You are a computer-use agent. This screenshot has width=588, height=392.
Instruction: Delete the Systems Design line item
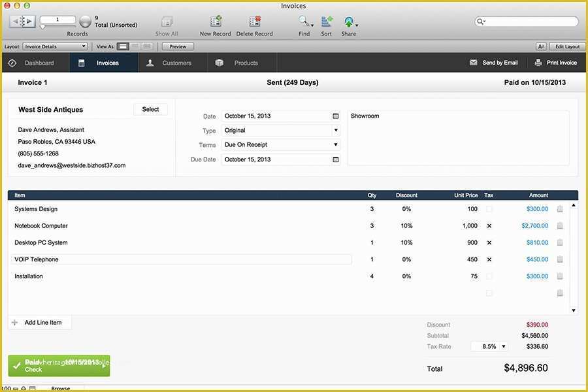tap(560, 209)
